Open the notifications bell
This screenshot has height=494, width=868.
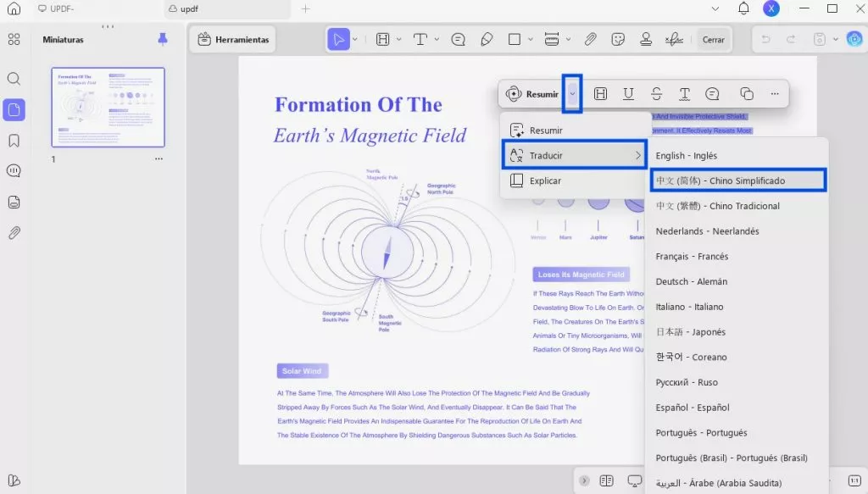(x=743, y=8)
